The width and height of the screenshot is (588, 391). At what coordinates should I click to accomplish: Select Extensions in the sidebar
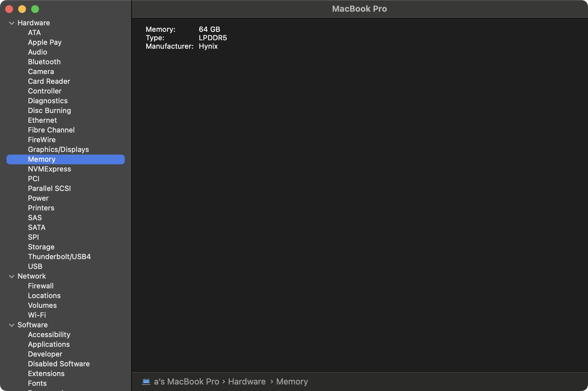pos(46,374)
